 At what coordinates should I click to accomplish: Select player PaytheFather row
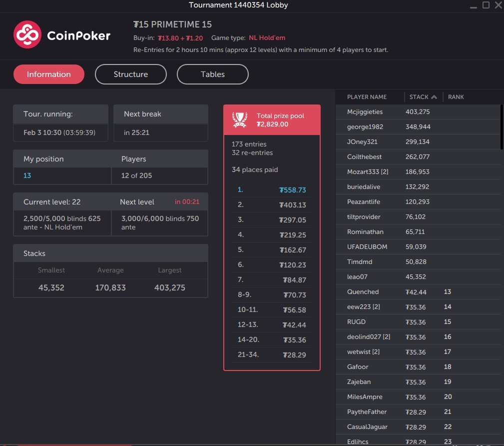click(x=418, y=412)
